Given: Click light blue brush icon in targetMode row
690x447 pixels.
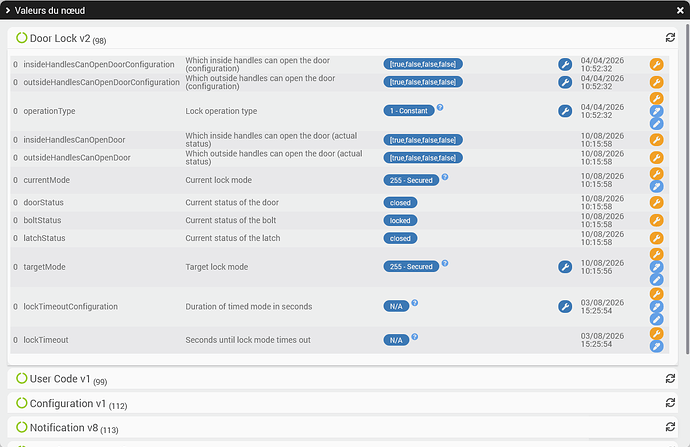Looking at the screenshot, I should point(657,267).
